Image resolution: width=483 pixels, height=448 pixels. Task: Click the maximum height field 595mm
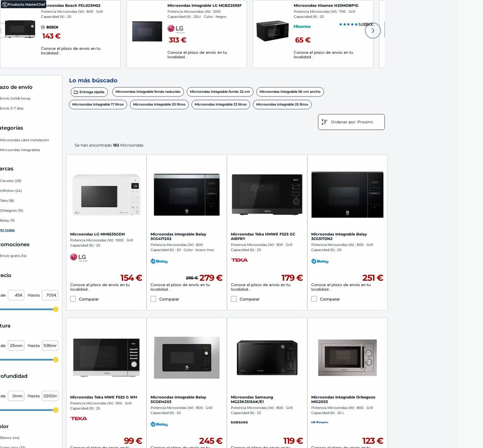point(50,346)
